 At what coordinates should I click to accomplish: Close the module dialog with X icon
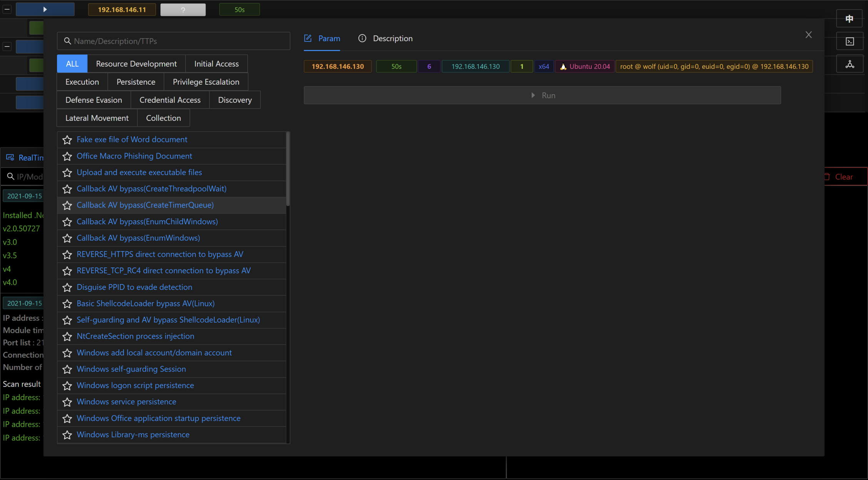click(808, 35)
